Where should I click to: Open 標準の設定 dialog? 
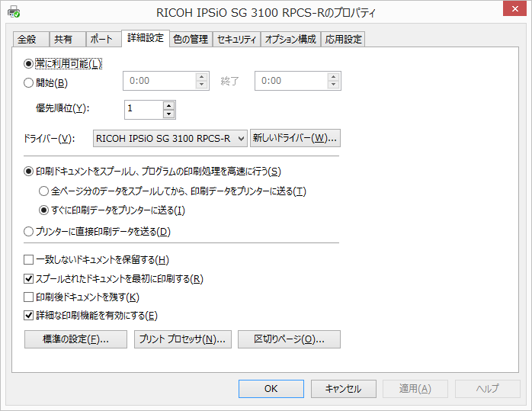click(x=75, y=339)
